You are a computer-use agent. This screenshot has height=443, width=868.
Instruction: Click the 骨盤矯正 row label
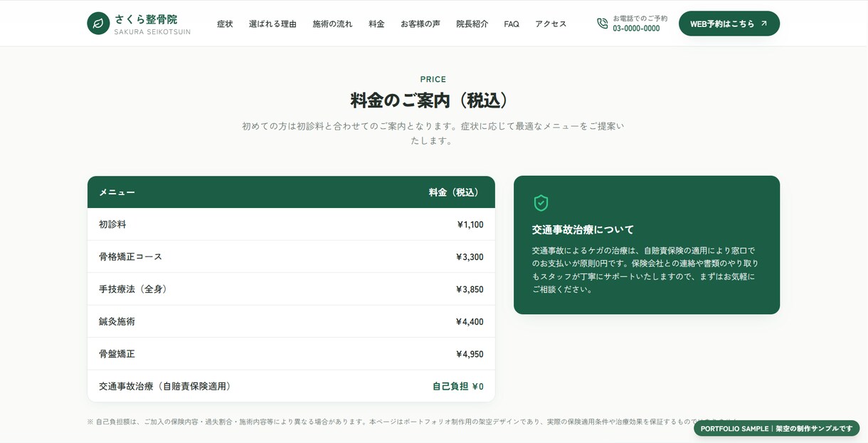[x=117, y=354]
